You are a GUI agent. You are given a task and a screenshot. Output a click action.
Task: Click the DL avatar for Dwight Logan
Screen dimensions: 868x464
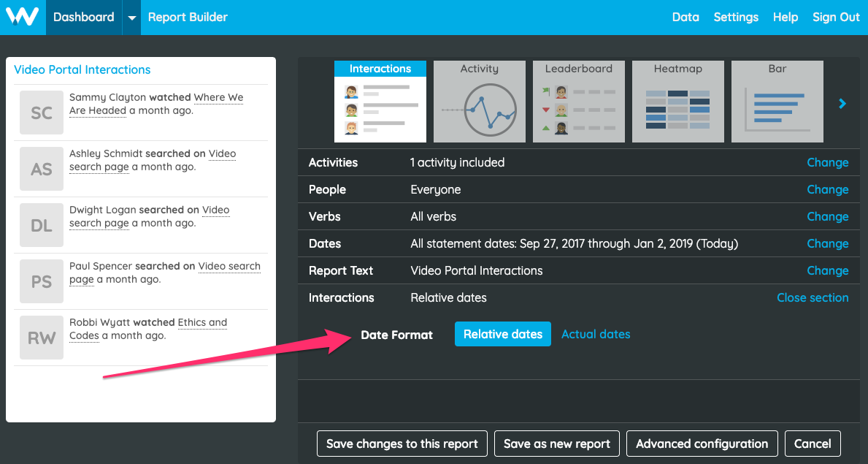point(42,225)
